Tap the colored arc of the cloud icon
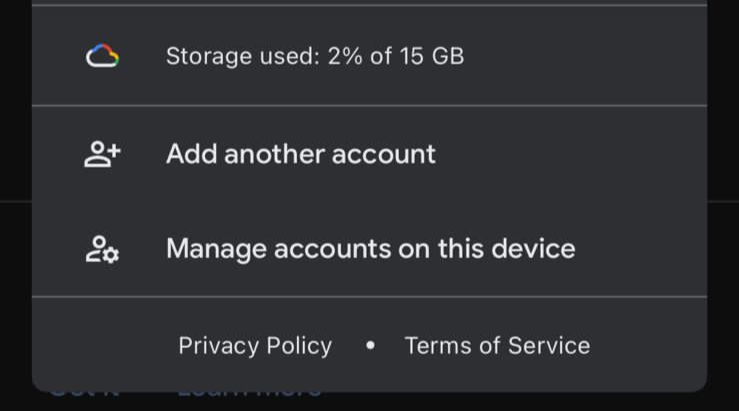The height and width of the screenshot is (411, 739). tap(102, 49)
